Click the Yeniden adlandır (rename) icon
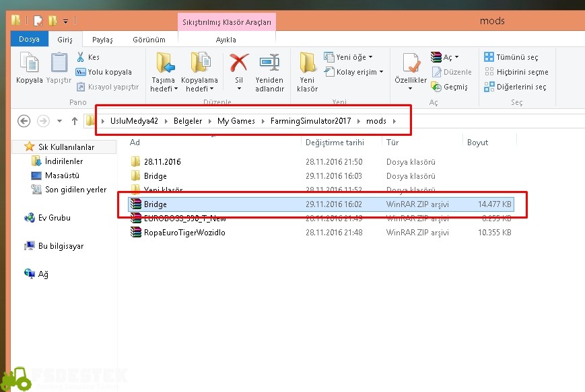Screen dimensions: 585x392 click(x=269, y=65)
